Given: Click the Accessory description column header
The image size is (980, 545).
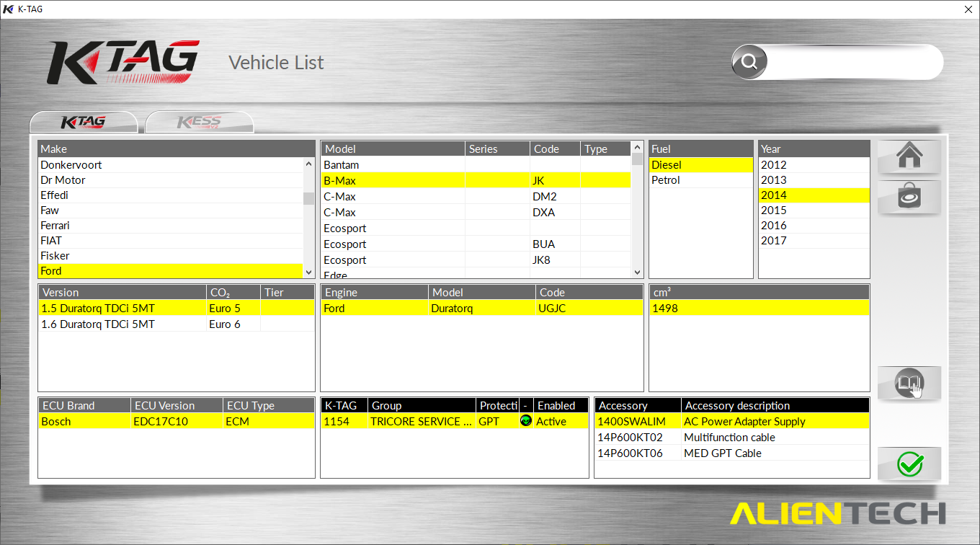Looking at the screenshot, I should point(775,405).
